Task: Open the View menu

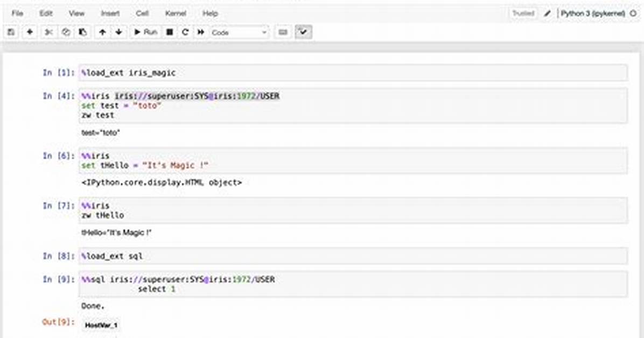Action: coord(76,13)
